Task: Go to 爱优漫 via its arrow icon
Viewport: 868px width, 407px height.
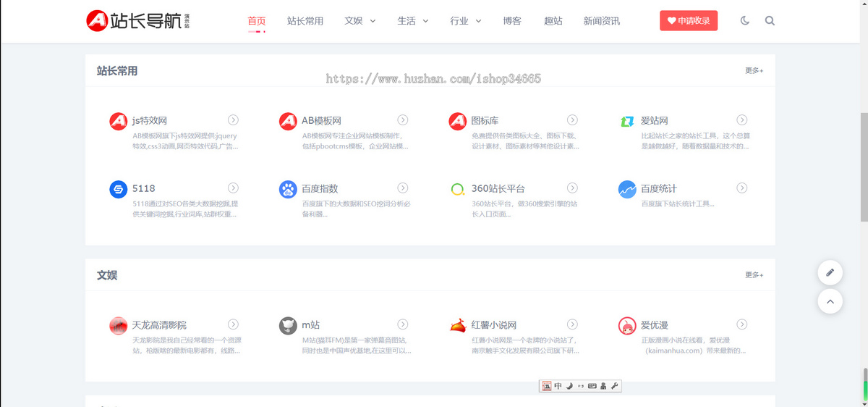Action: pyautogui.click(x=742, y=324)
